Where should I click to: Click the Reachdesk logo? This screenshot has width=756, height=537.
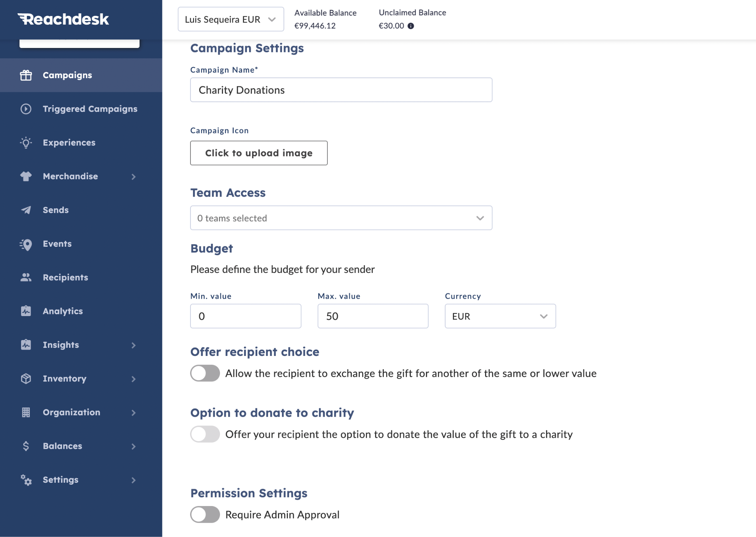click(63, 19)
